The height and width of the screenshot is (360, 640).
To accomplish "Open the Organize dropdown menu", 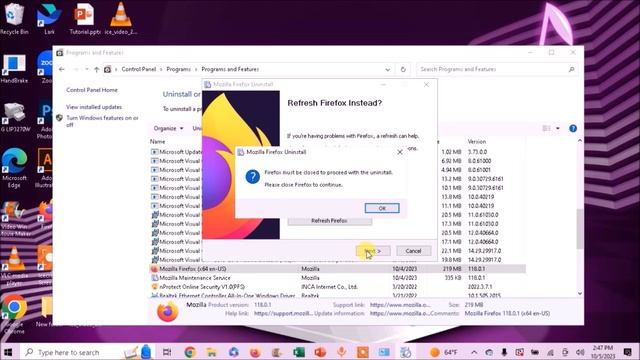I will pos(168,128).
